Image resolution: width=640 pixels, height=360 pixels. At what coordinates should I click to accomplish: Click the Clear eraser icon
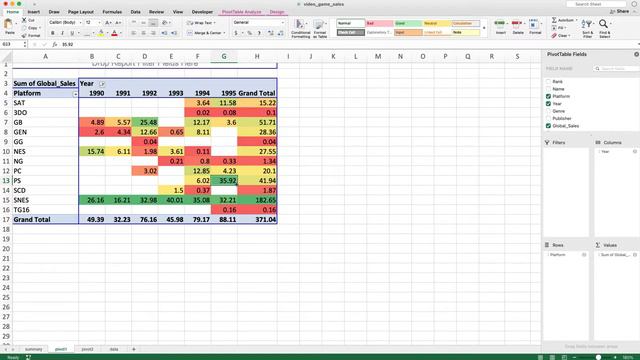tap(554, 36)
